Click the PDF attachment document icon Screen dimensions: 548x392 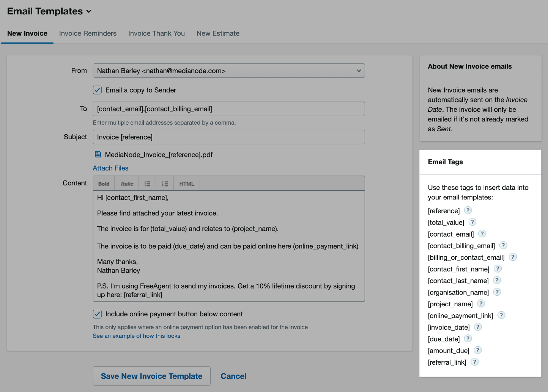coord(98,154)
